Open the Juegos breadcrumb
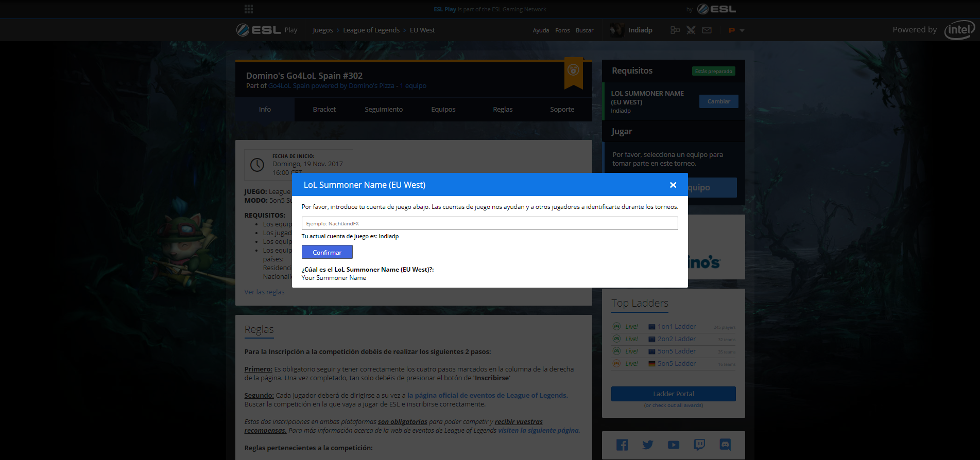 pyautogui.click(x=322, y=30)
